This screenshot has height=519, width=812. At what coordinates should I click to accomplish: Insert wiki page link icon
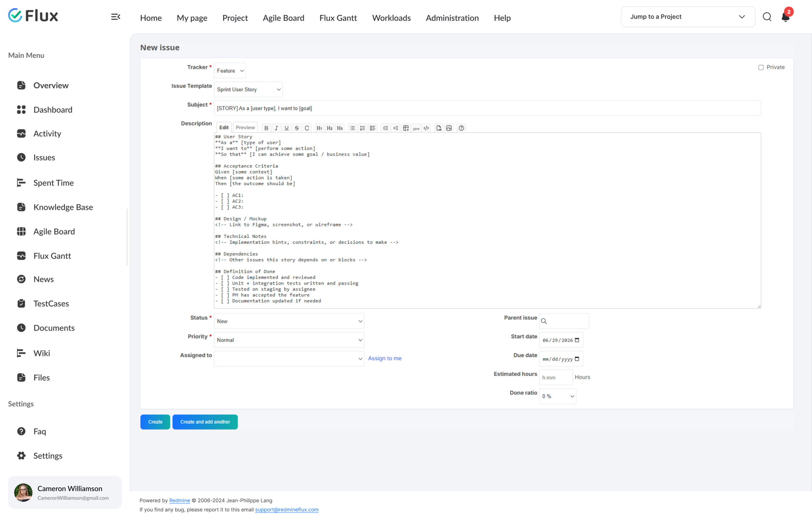pos(439,128)
